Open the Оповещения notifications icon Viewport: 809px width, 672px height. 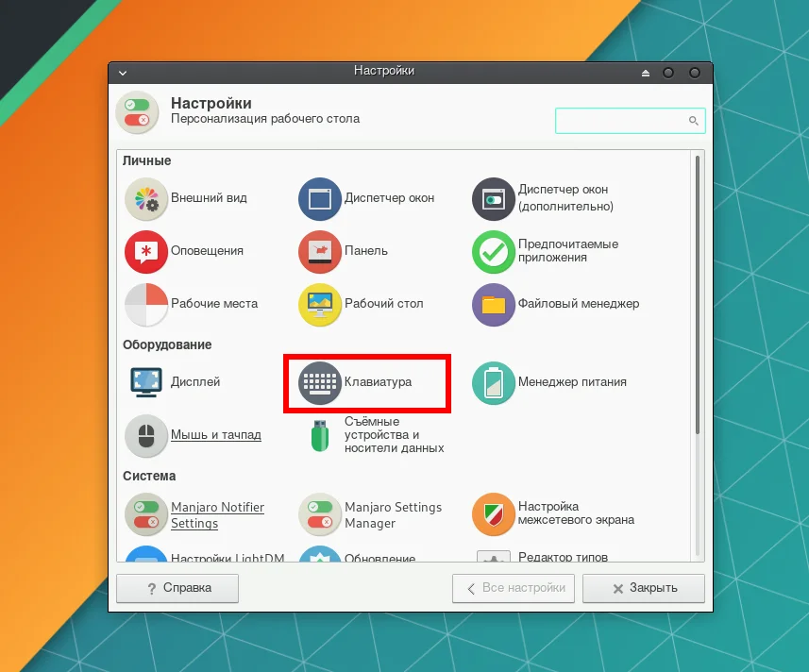pyautogui.click(x=146, y=252)
